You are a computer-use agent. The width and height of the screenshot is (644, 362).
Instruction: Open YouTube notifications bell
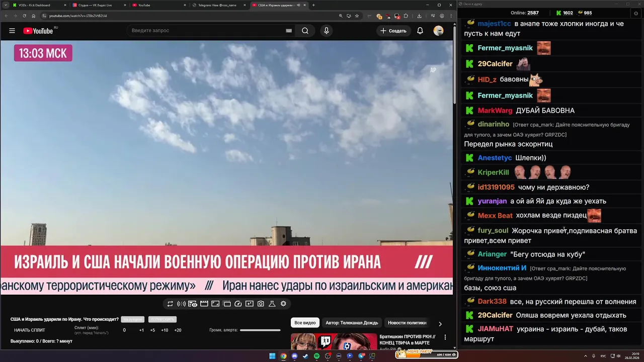pyautogui.click(x=420, y=31)
